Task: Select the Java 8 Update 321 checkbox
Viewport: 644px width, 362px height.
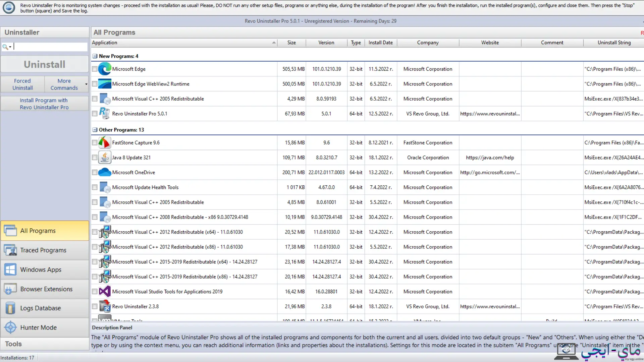Action: pos(95,158)
